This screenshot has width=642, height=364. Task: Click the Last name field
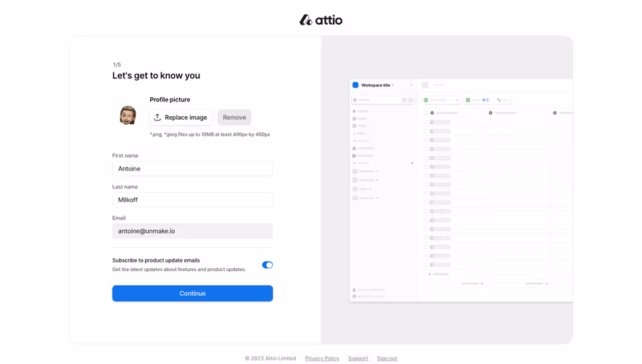point(192,200)
